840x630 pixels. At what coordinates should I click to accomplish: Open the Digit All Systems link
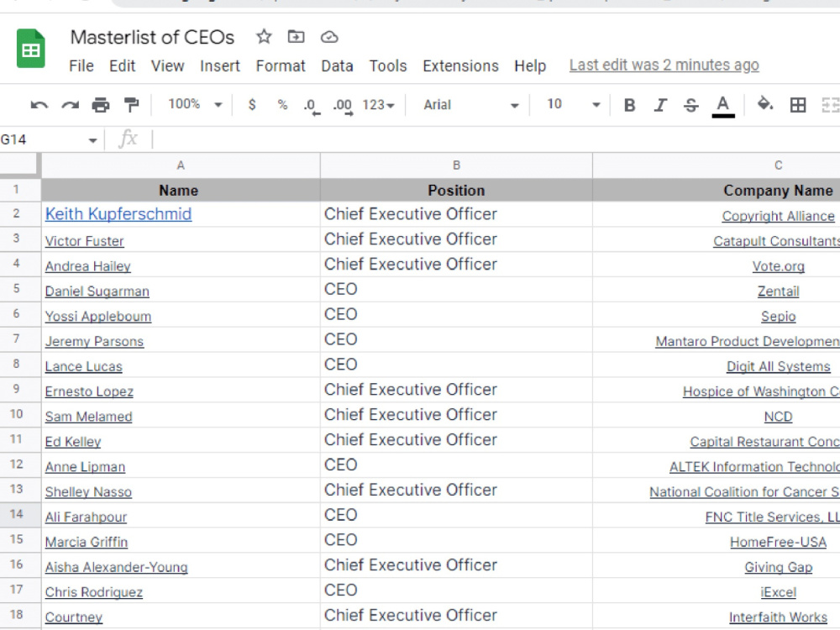pos(778,366)
